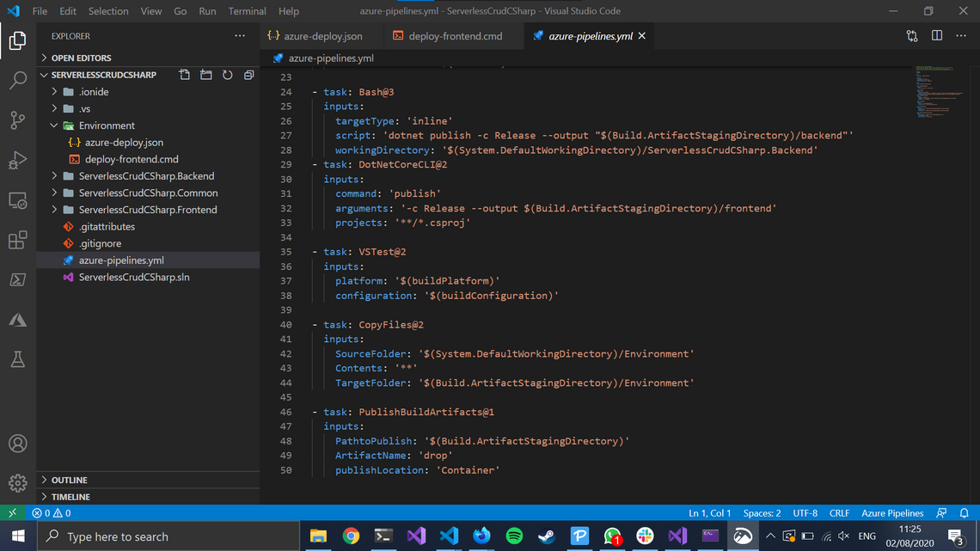The image size is (980, 551).
Task: Open the Windows Start menu
Action: point(18,536)
